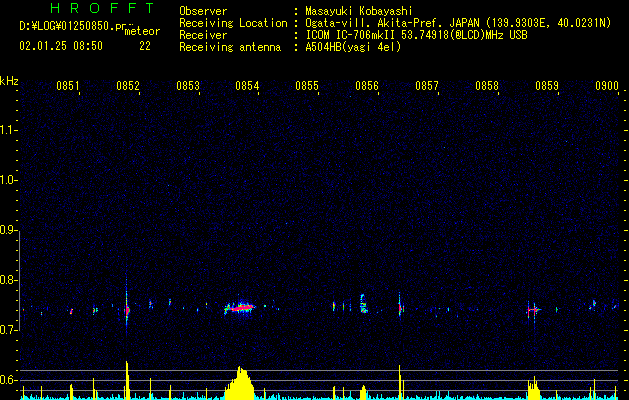The width and height of the screenshot is (629, 400).
Task: Click the 0853 time marker
Action: (x=188, y=86)
